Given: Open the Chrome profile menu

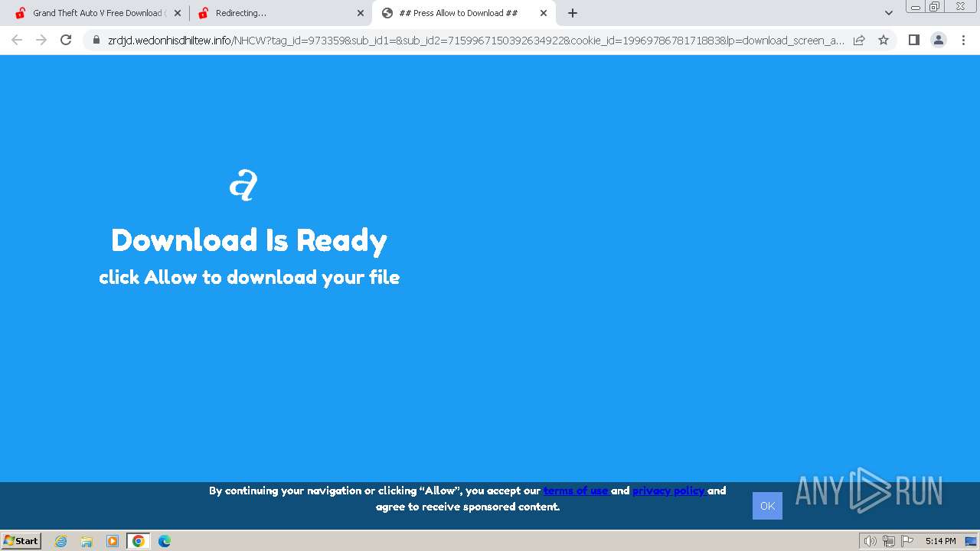Looking at the screenshot, I should click(x=939, y=40).
